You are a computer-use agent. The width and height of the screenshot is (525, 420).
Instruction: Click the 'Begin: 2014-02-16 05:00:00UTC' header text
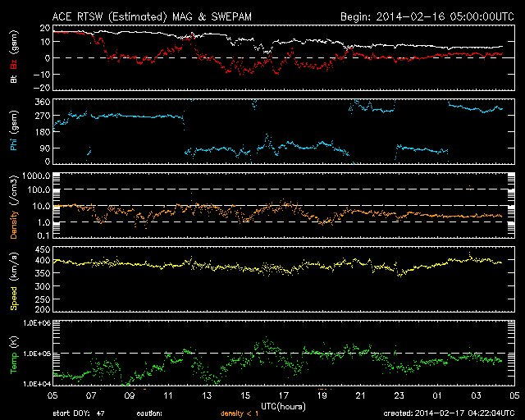tap(427, 16)
